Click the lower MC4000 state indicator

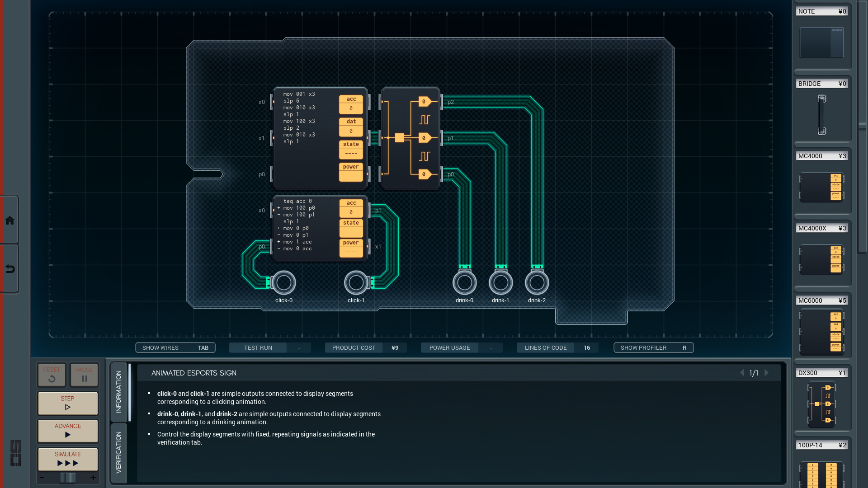(x=351, y=228)
